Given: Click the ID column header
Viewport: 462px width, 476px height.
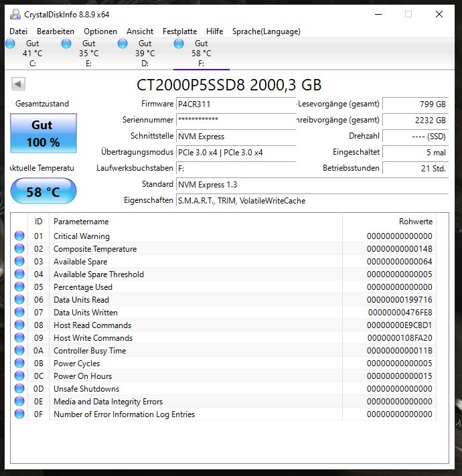Looking at the screenshot, I should (x=39, y=222).
